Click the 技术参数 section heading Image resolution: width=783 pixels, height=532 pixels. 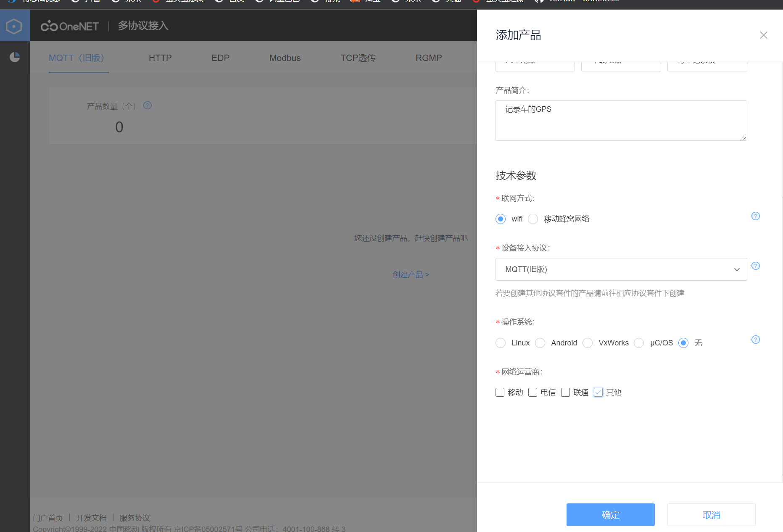pyautogui.click(x=516, y=176)
